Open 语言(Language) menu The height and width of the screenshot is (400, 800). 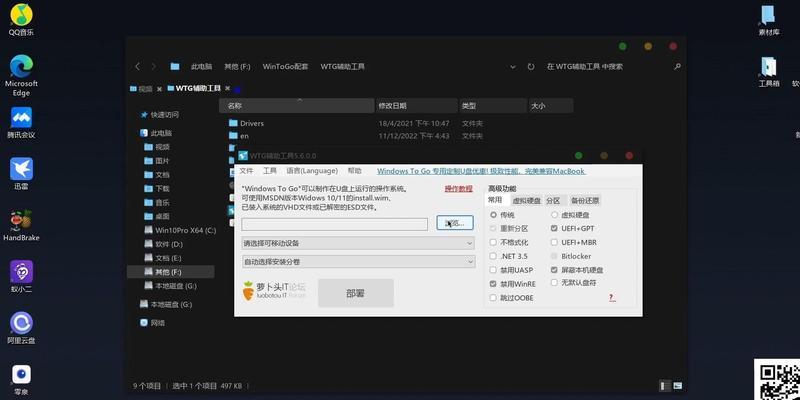click(312, 171)
